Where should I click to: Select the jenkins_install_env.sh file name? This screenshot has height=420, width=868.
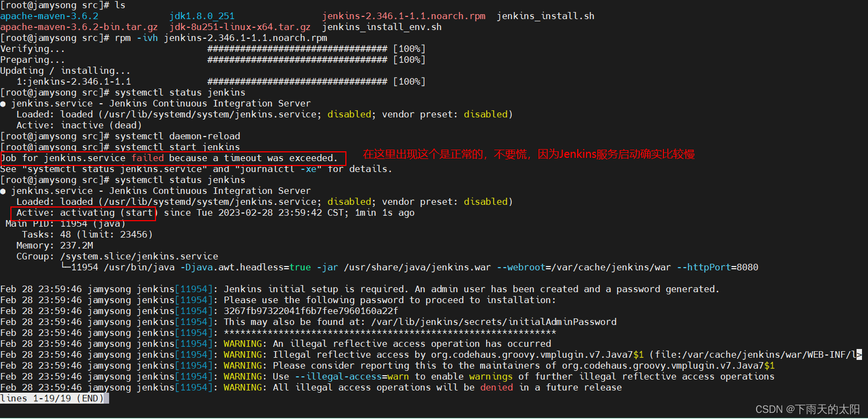click(382, 27)
